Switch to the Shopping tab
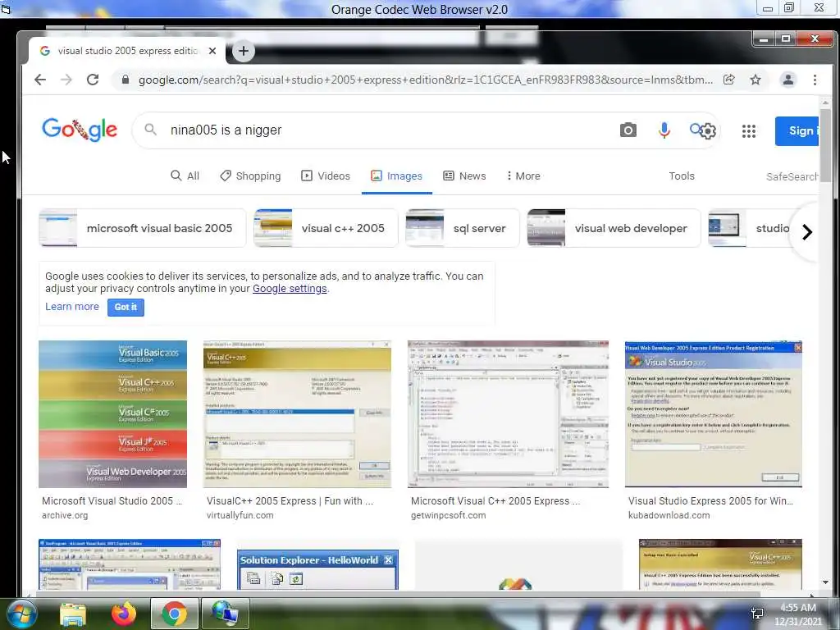This screenshot has width=840, height=630. tap(250, 176)
